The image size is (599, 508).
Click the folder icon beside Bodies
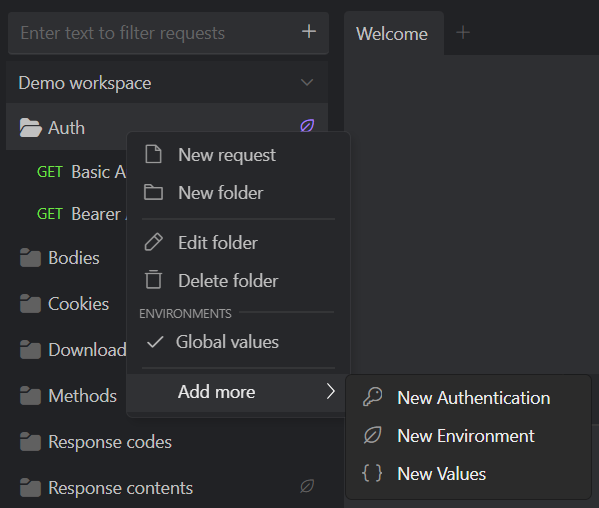pyautogui.click(x=30, y=258)
